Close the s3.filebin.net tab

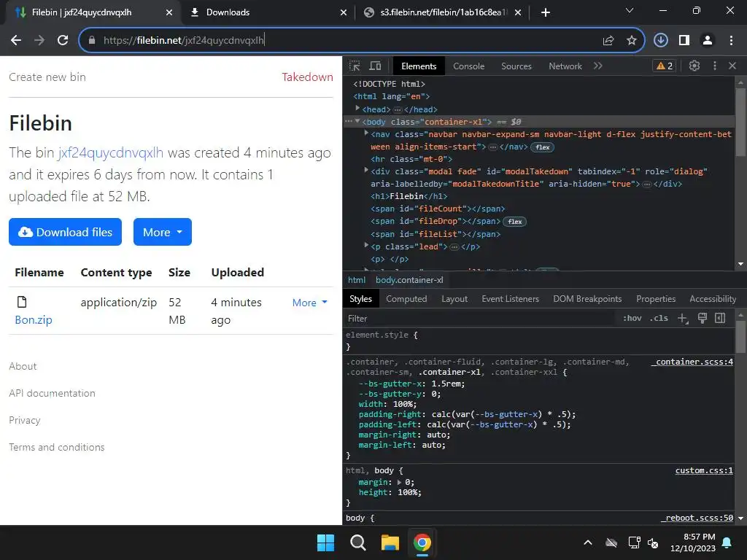coord(518,12)
